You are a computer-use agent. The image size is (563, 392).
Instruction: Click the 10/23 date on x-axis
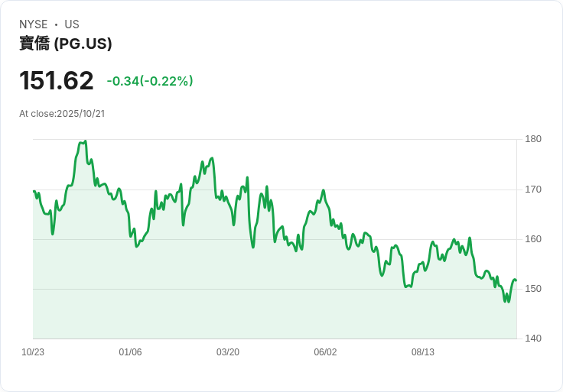33,352
